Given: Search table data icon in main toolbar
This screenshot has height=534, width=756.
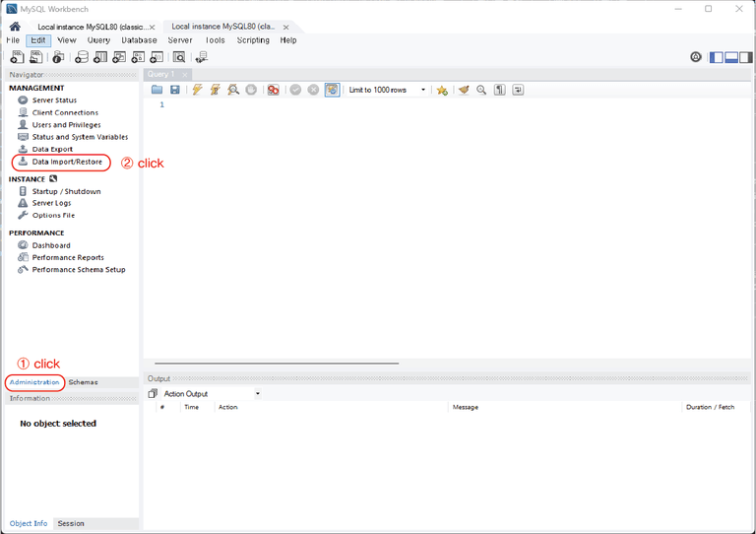Looking at the screenshot, I should (x=179, y=57).
